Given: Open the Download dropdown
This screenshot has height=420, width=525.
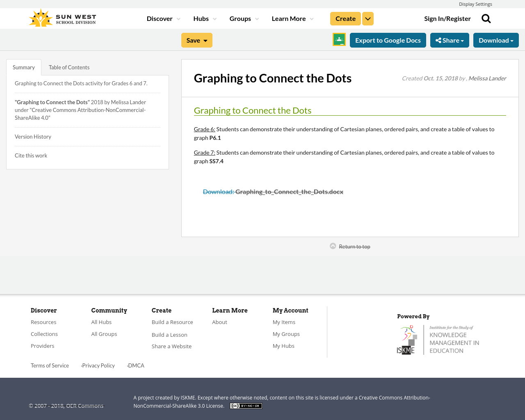Looking at the screenshot, I should pos(496,40).
